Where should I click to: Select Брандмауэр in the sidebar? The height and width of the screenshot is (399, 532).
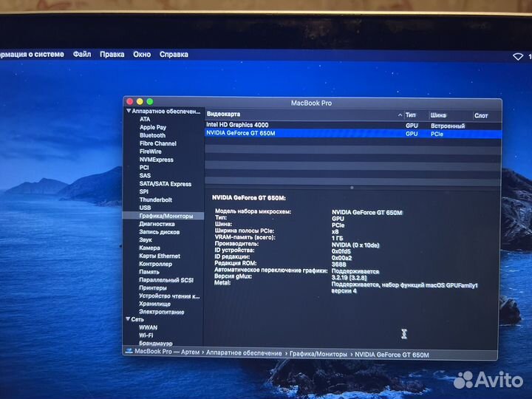pyautogui.click(x=155, y=344)
